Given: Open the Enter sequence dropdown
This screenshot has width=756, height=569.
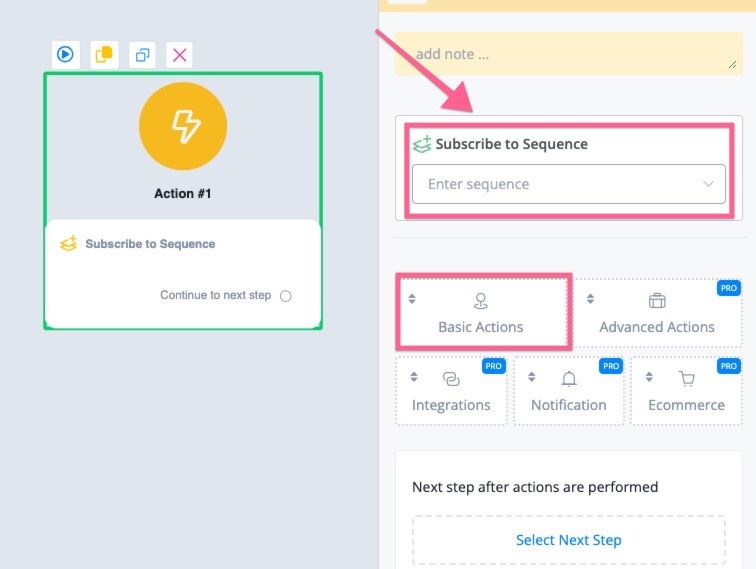Looking at the screenshot, I should 569,184.
